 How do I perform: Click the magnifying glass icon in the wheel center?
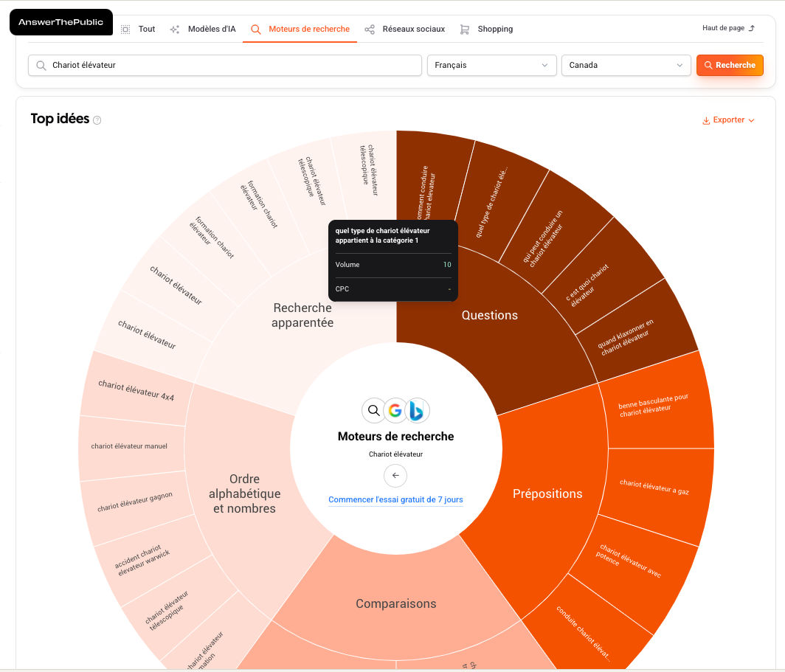pyautogui.click(x=373, y=410)
